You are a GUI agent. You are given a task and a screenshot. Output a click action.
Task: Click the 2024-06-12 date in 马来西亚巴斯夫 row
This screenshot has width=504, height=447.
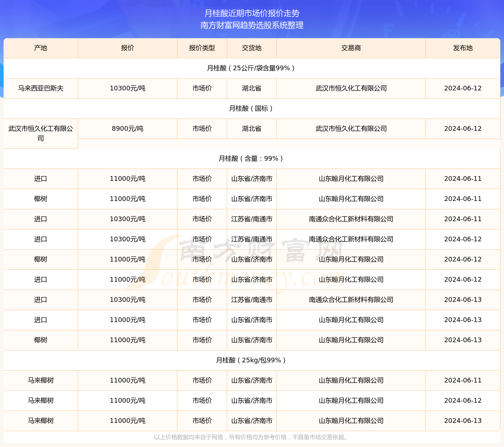click(x=463, y=88)
